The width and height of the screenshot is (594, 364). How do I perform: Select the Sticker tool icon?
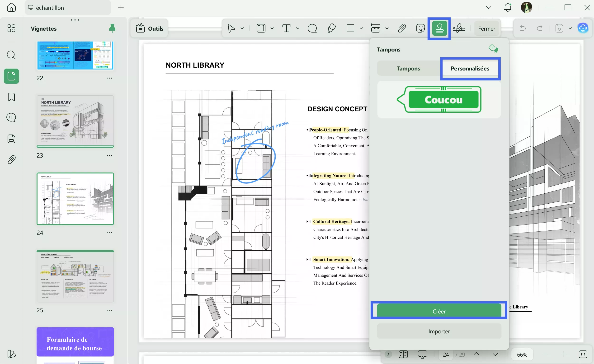[x=420, y=28]
